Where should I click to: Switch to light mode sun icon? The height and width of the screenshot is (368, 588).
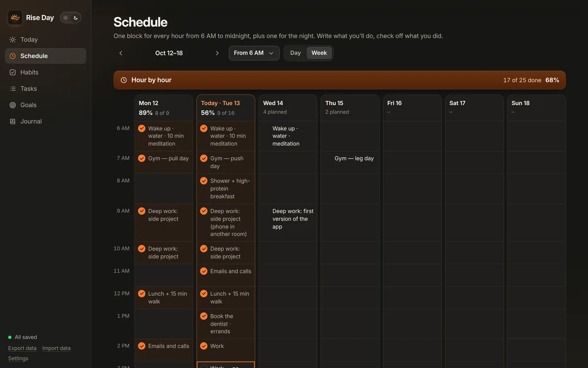coord(66,18)
